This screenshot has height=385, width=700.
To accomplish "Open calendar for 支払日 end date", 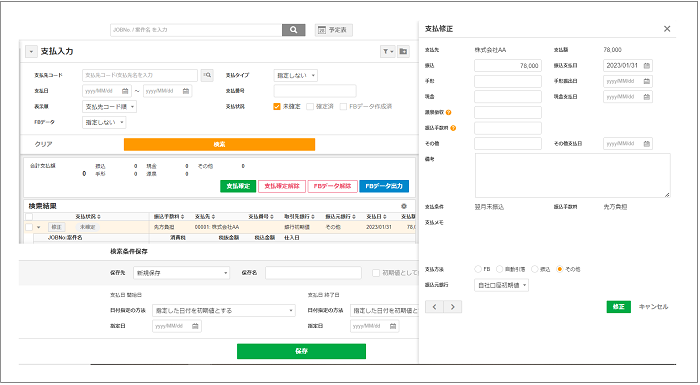I will tap(186, 91).
